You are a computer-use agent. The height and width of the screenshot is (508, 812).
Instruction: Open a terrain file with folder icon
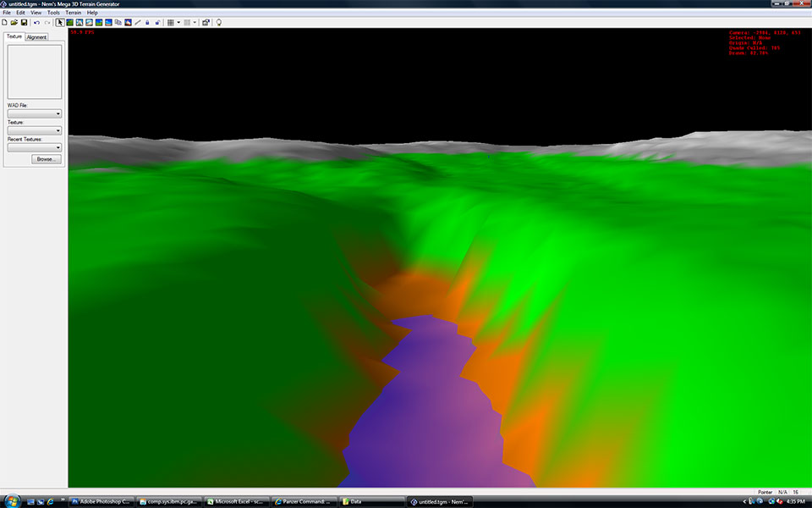point(14,22)
